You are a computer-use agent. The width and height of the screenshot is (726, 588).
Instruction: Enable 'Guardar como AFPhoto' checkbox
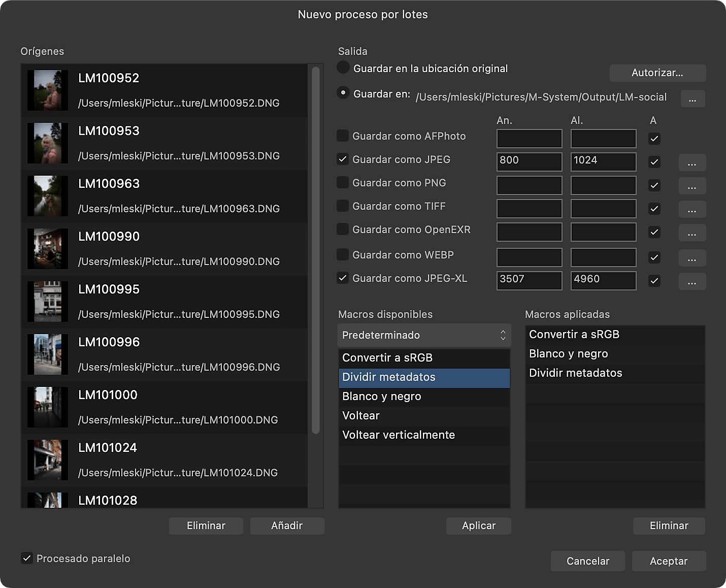pos(343,136)
